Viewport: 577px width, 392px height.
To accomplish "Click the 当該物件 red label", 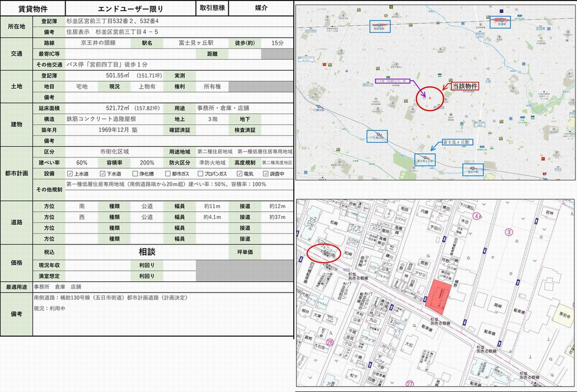I will click(464, 86).
